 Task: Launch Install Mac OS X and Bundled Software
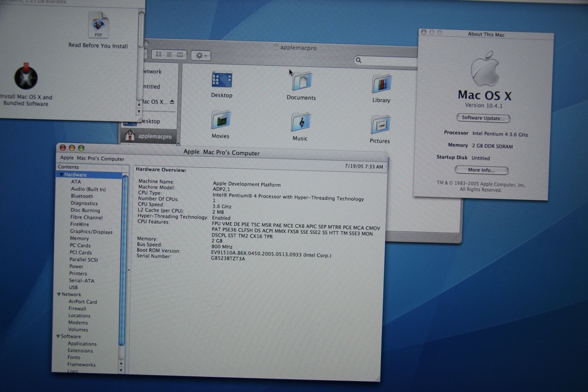coord(26,76)
